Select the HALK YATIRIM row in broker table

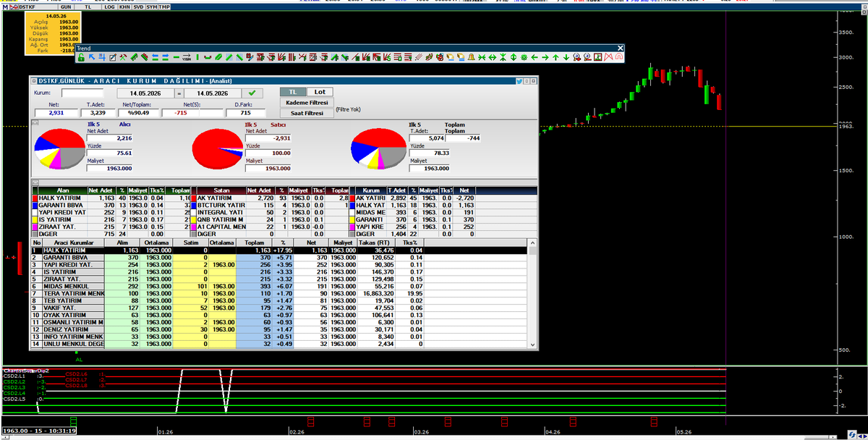click(x=279, y=250)
